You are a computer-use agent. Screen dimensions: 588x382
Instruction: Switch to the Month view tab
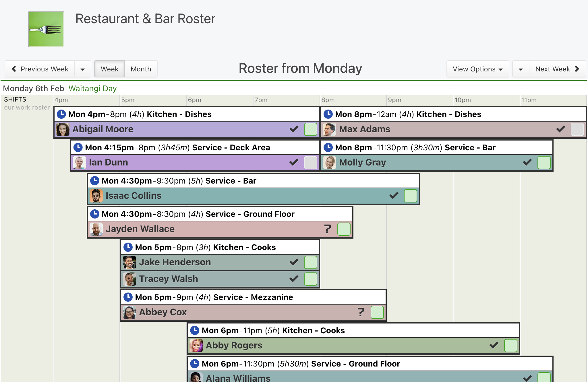(141, 69)
